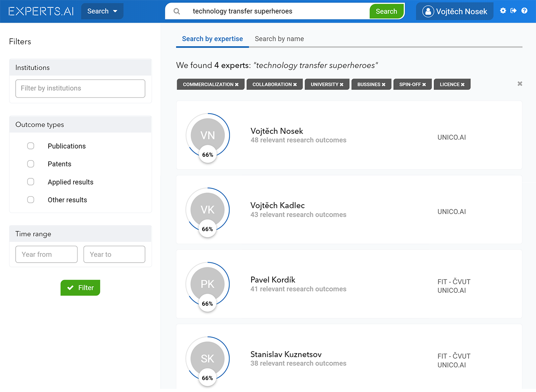The image size is (536, 392).
Task: Open the PK avatar of Pavel Kordík
Action: [208, 284]
